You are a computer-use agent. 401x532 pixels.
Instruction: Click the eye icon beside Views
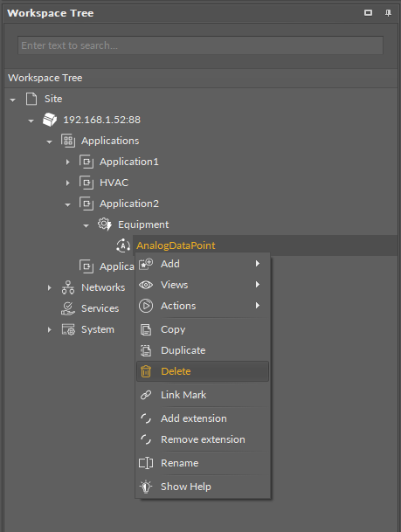[x=146, y=285]
